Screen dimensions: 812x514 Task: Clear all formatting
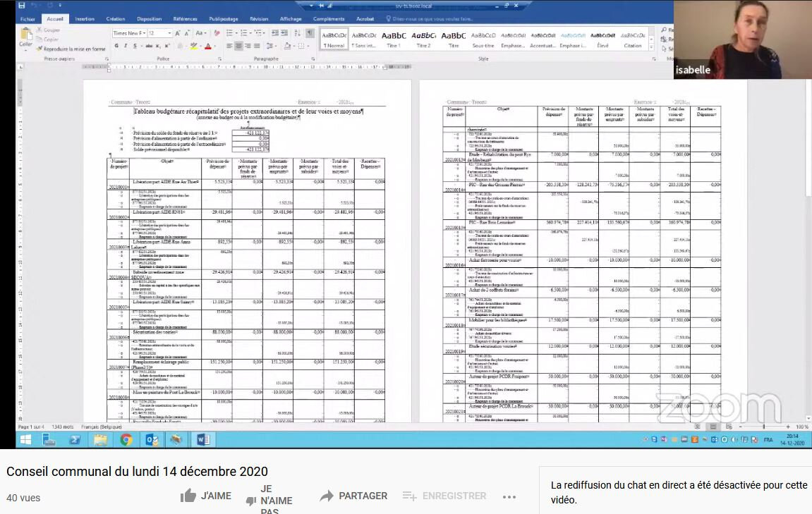click(x=217, y=32)
